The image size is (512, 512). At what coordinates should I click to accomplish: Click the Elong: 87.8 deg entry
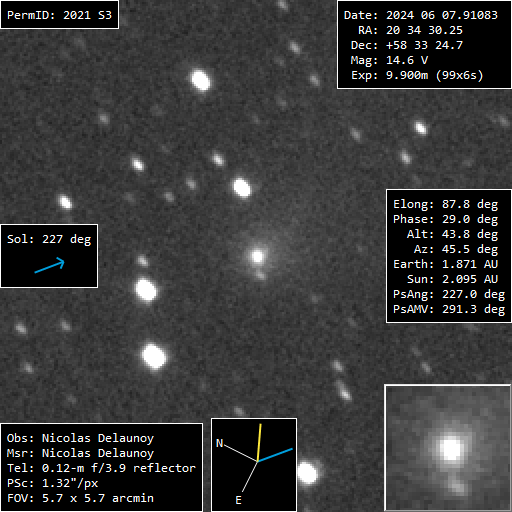[445, 204]
